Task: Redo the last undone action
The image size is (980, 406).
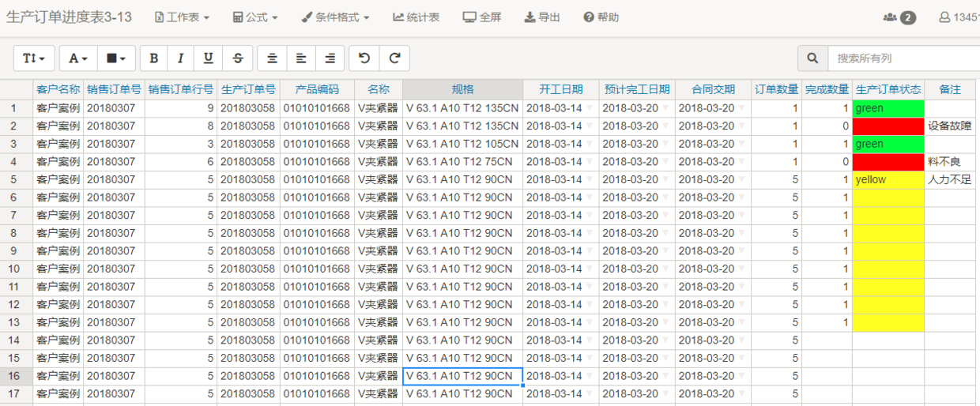Action: [x=394, y=58]
